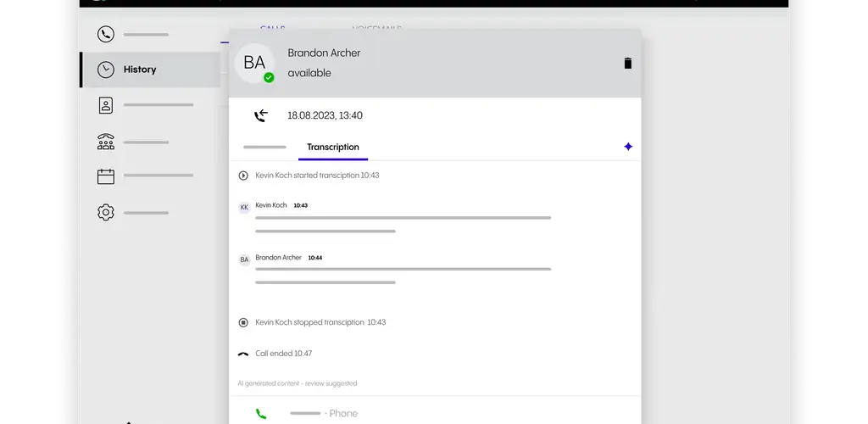
Task: Click the AI sparkle star icon
Action: pyautogui.click(x=628, y=147)
